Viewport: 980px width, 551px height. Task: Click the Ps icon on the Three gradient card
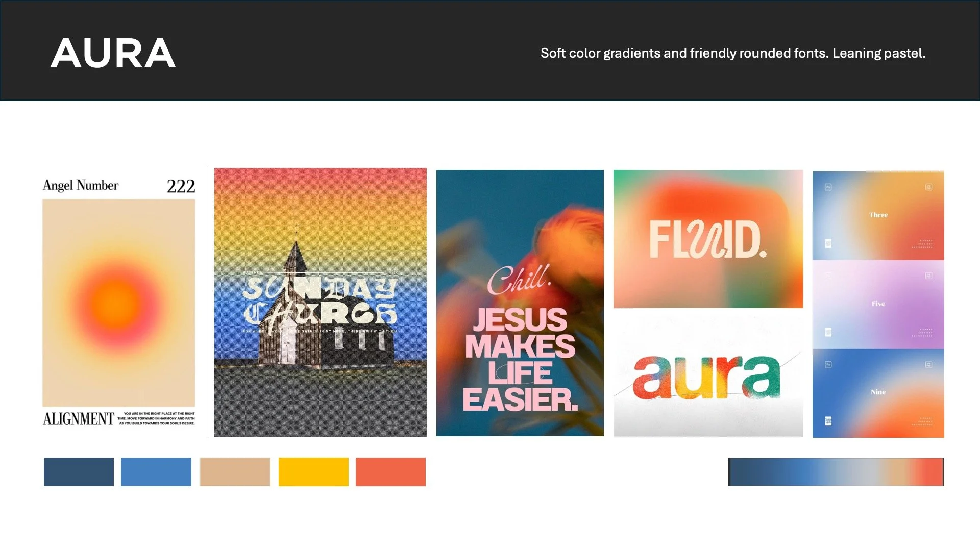[828, 187]
